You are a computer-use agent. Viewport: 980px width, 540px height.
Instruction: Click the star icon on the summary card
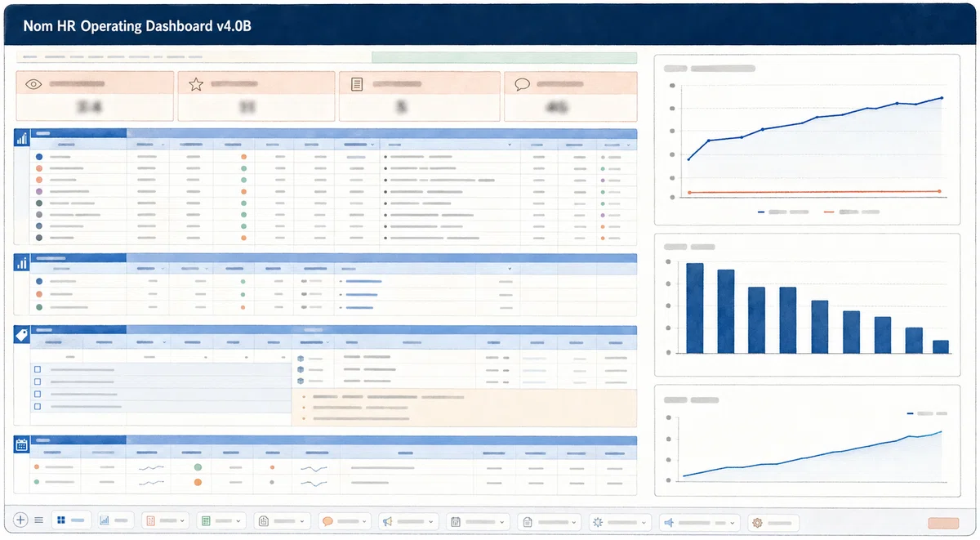point(195,84)
